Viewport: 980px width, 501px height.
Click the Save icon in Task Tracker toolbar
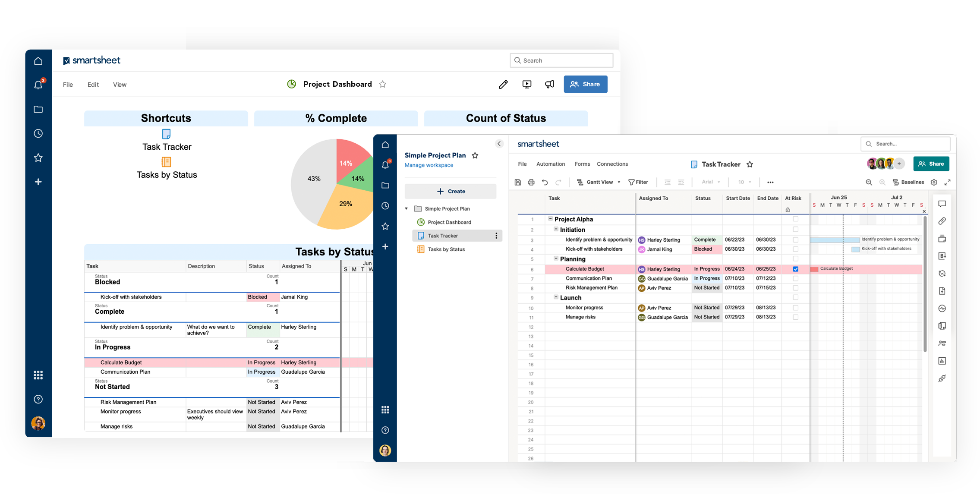click(x=518, y=182)
